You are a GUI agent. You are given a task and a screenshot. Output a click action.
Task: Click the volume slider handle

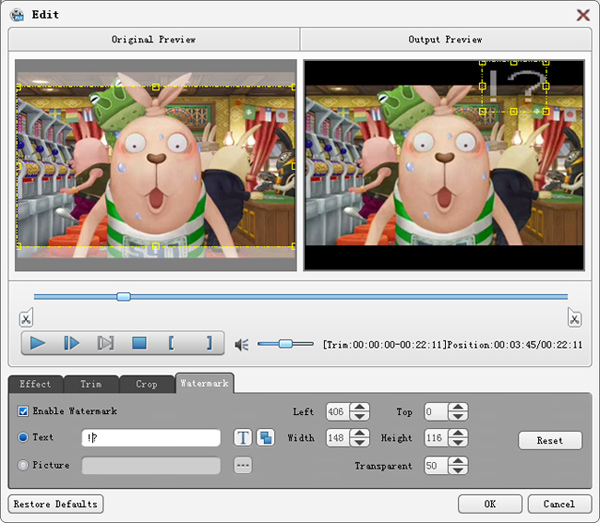click(x=285, y=344)
